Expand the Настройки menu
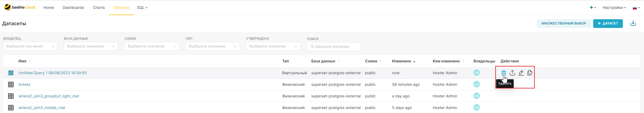644x113 pixels. pos(614,8)
